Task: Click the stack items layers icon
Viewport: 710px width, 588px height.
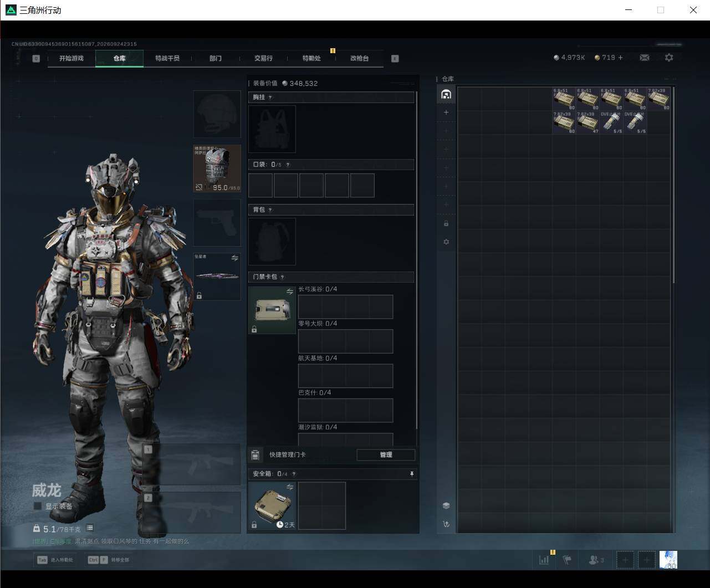Action: [446, 505]
